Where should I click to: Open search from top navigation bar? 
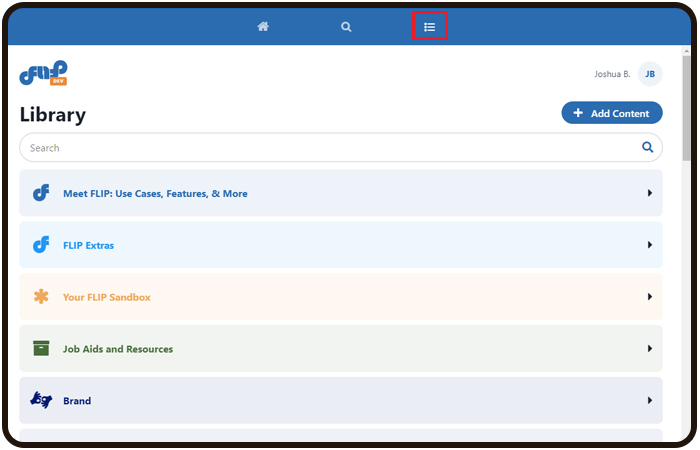(x=346, y=27)
